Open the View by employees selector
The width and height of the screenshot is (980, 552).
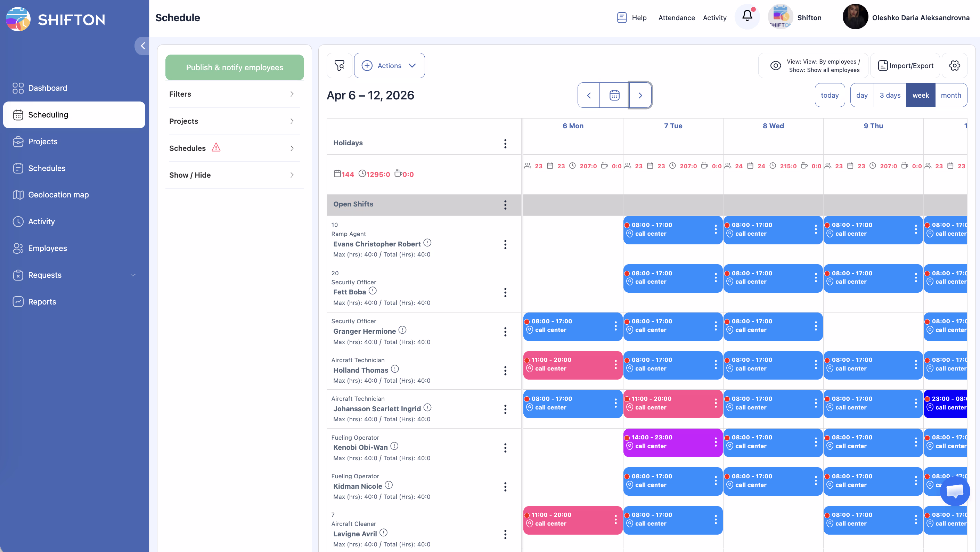click(814, 65)
